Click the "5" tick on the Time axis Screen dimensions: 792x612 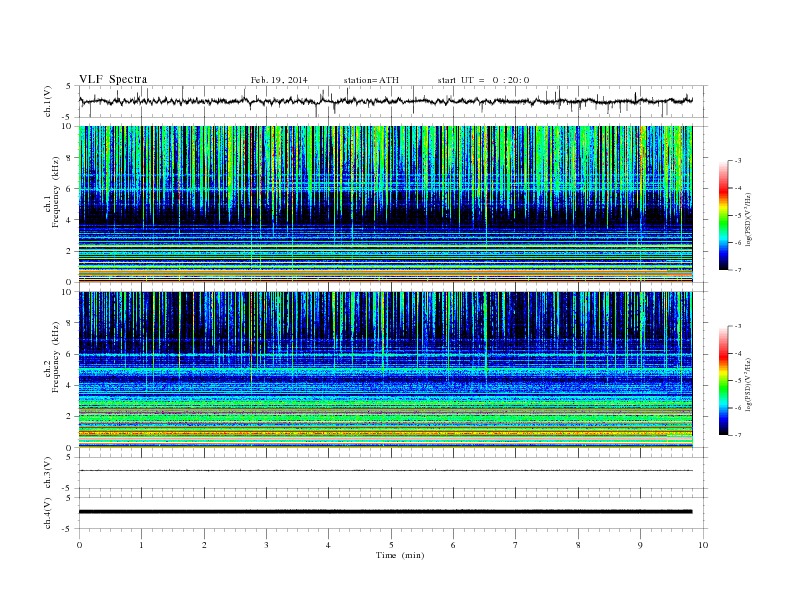pos(391,545)
